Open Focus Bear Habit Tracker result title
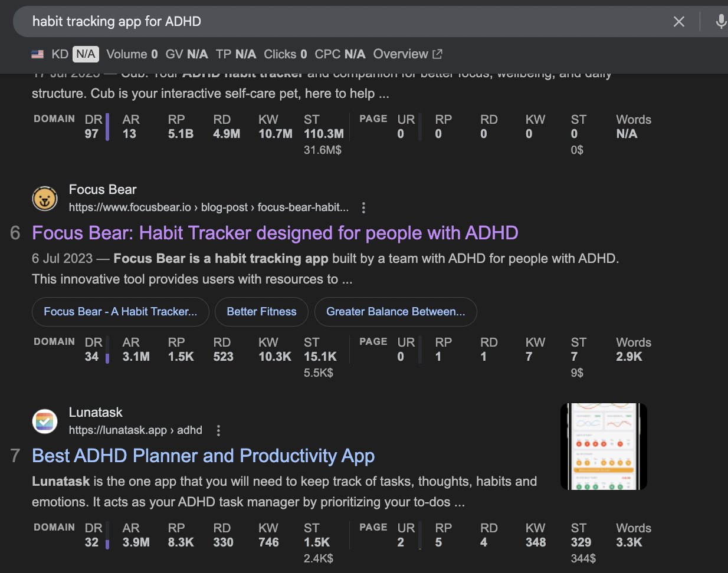 pos(275,233)
